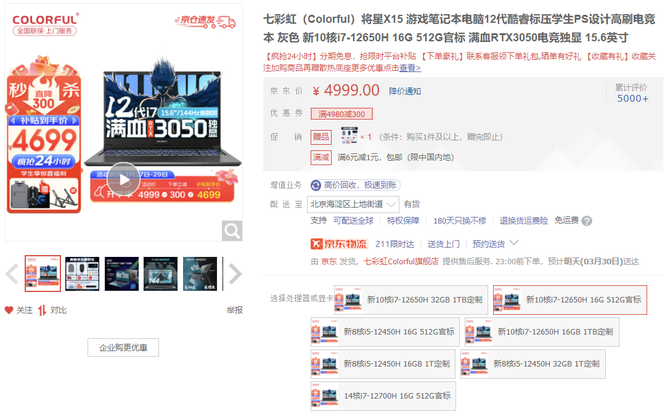Image resolution: width=670 pixels, height=414 pixels.
Task: Click the 京东物流 logo
Action: pyautogui.click(x=338, y=244)
